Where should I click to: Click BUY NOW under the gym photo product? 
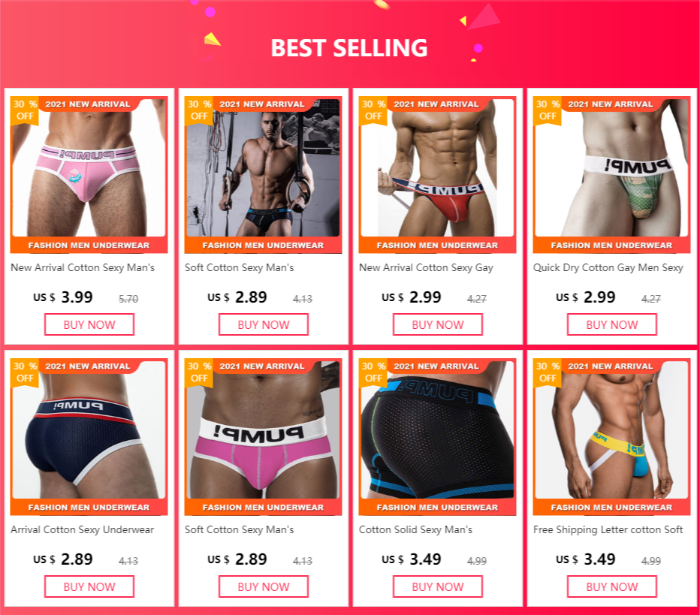pyautogui.click(x=264, y=324)
